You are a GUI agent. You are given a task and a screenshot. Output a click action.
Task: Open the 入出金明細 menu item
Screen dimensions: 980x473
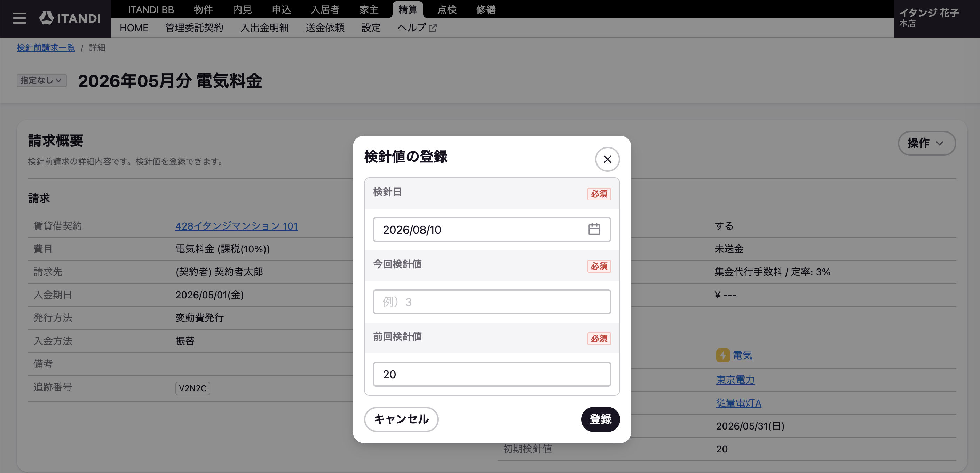264,28
